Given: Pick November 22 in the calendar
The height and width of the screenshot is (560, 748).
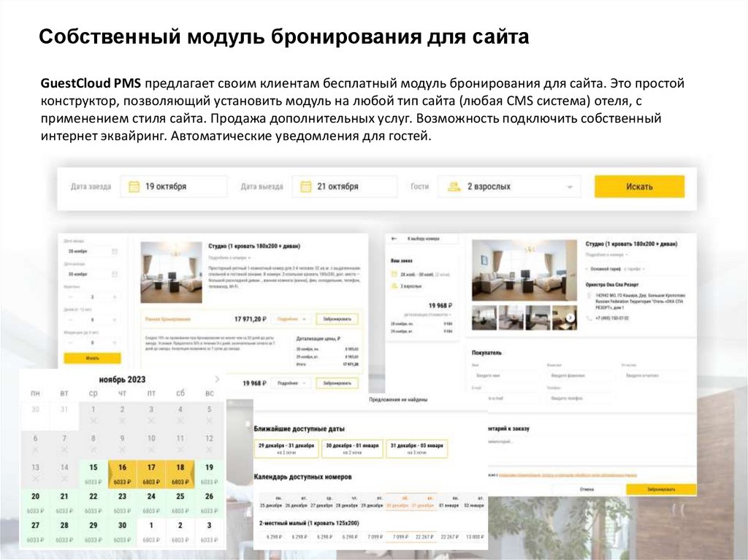Looking at the screenshot, I should (x=93, y=503).
